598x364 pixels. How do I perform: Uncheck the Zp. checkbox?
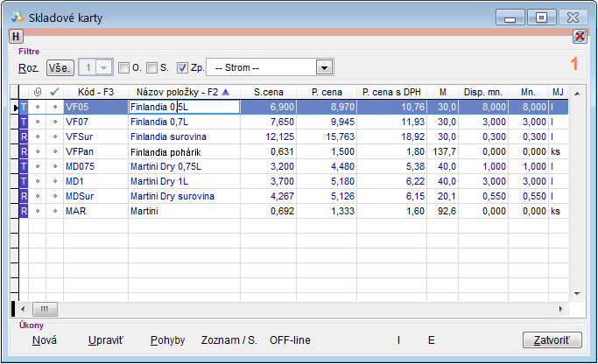coord(182,67)
